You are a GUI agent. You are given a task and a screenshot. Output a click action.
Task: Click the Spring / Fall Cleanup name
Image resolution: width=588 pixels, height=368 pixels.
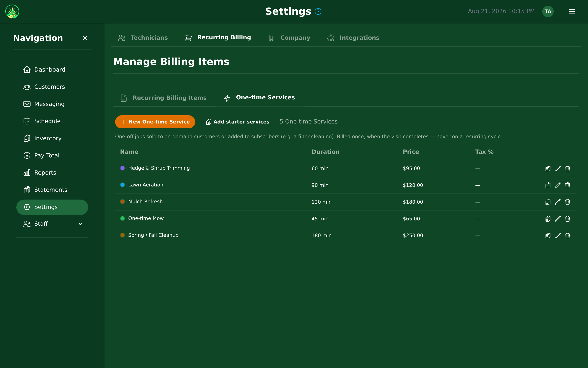pyautogui.click(x=153, y=235)
